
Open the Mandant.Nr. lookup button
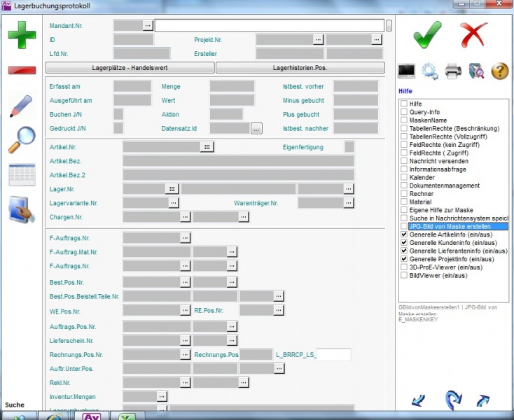click(x=148, y=25)
